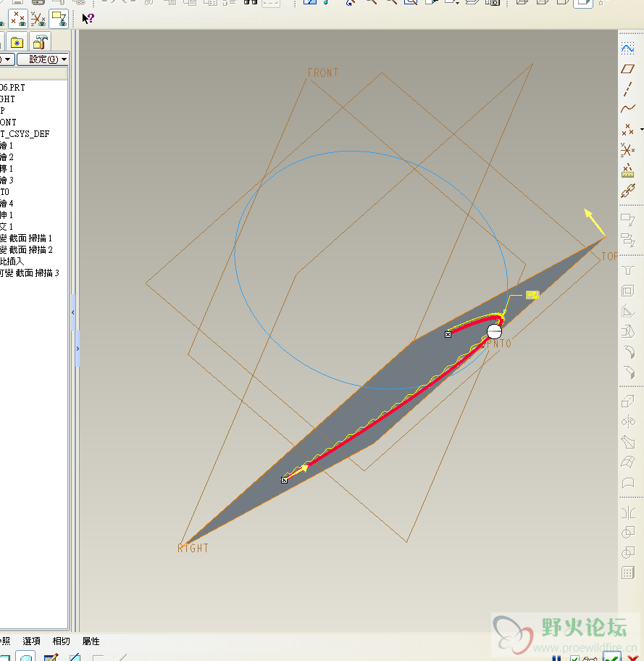Select the Variable Section Sweep tool
644x661 pixels.
tap(627, 442)
